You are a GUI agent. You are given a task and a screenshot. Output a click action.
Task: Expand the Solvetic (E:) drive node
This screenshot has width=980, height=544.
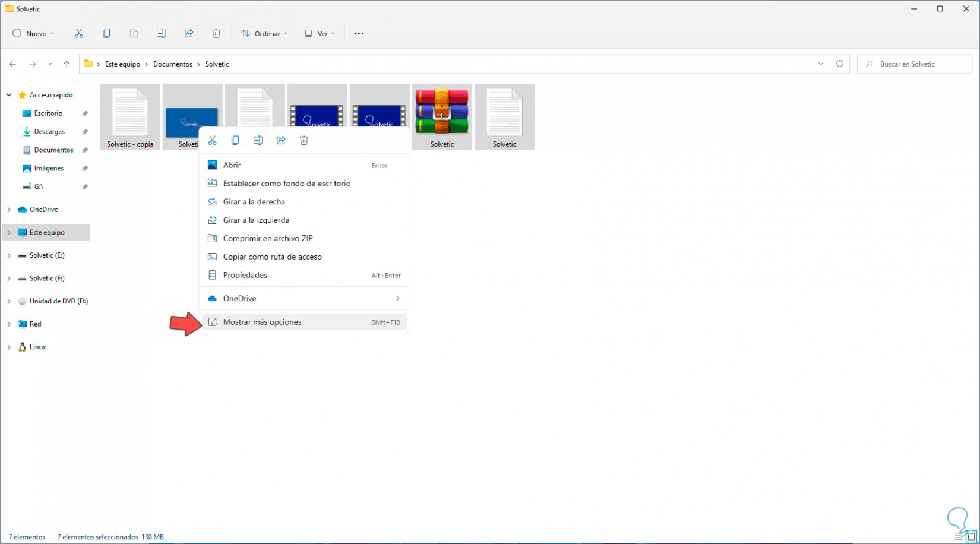click(9, 255)
